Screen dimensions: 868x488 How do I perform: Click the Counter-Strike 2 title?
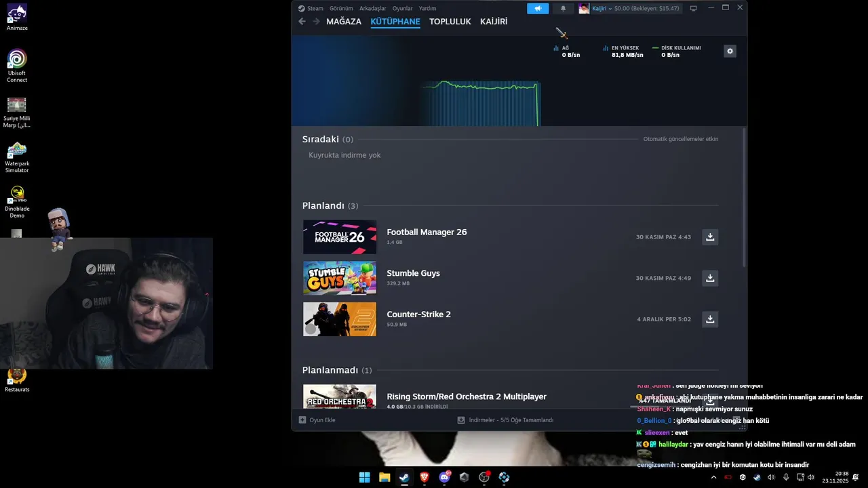[418, 314]
